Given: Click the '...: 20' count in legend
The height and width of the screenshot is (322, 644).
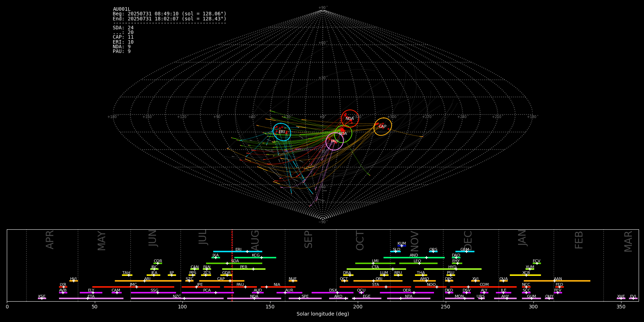Looking at the screenshot, I should [x=123, y=32].
